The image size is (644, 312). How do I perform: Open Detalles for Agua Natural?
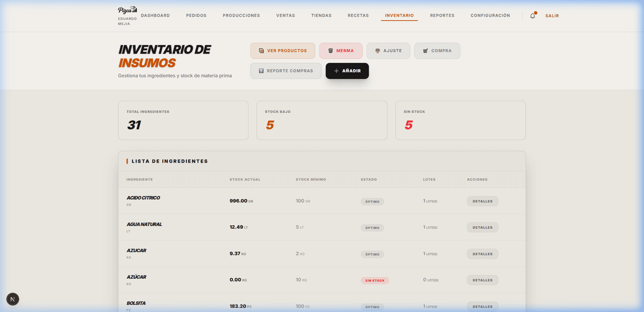coord(482,227)
